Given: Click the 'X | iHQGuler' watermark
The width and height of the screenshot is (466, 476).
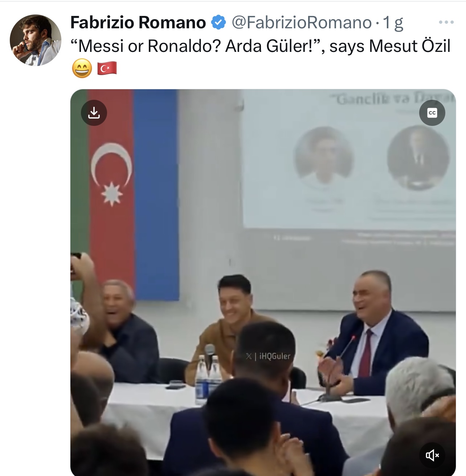Looking at the screenshot, I should click(268, 356).
